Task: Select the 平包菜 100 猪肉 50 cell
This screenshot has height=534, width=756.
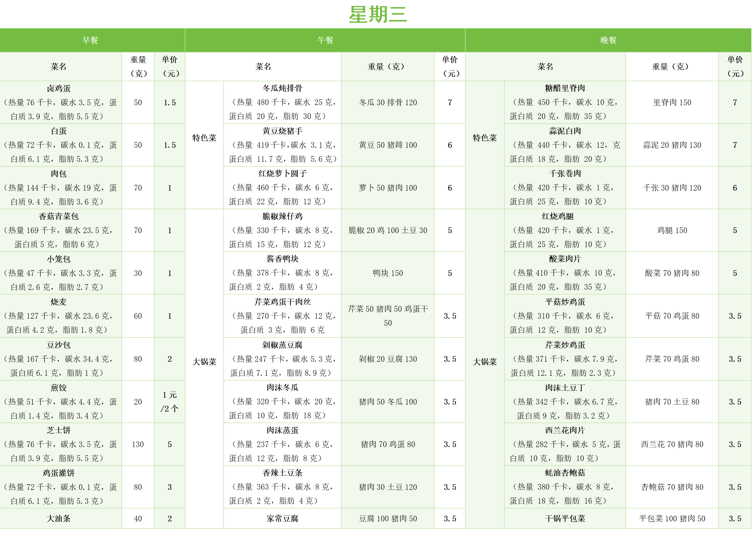Action: (672, 519)
